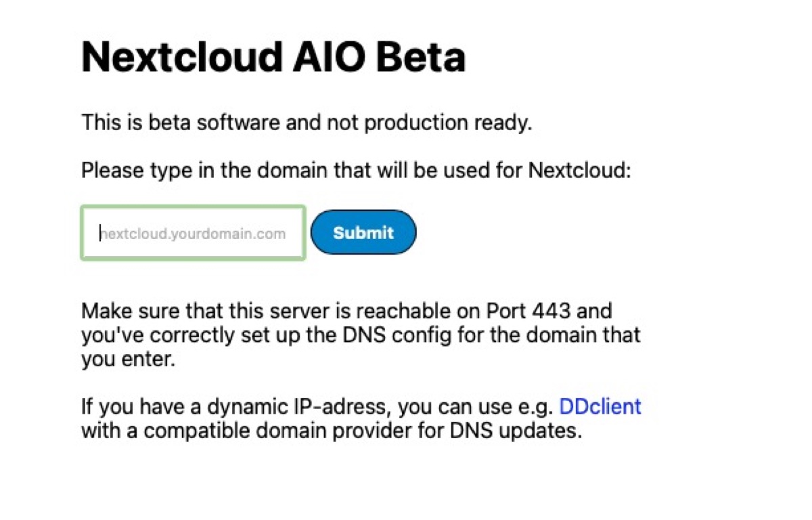The image size is (812, 520).
Task: Click the Nextcloud AIO Beta heading
Action: click(x=273, y=57)
